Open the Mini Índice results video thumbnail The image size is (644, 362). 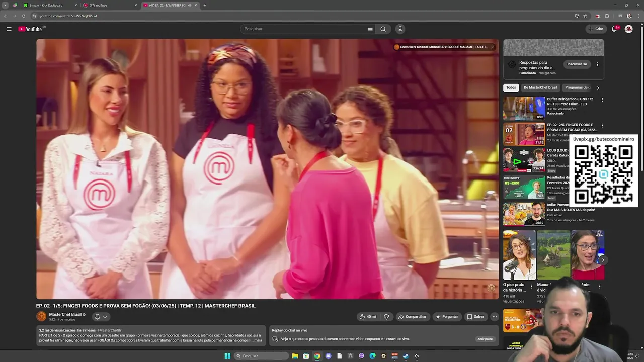524,187
